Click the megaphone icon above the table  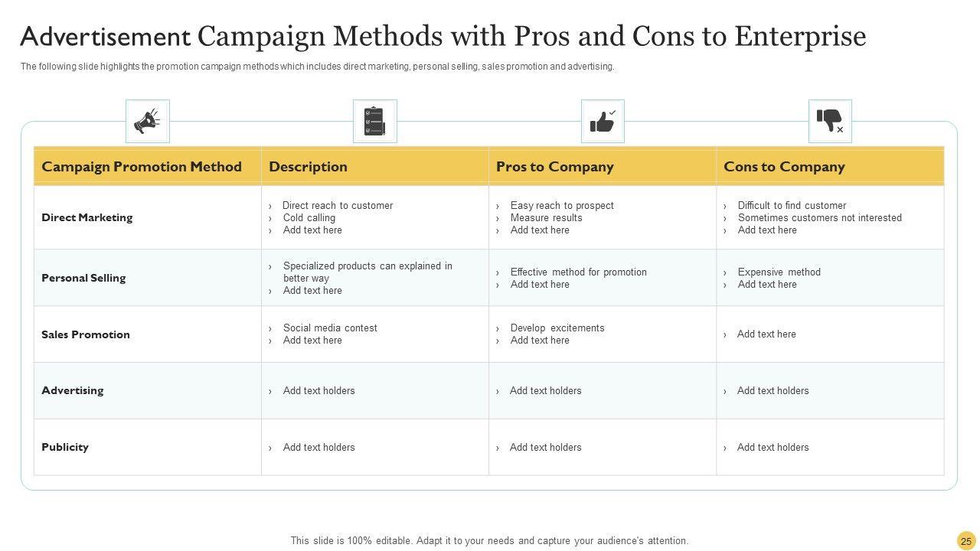click(147, 121)
